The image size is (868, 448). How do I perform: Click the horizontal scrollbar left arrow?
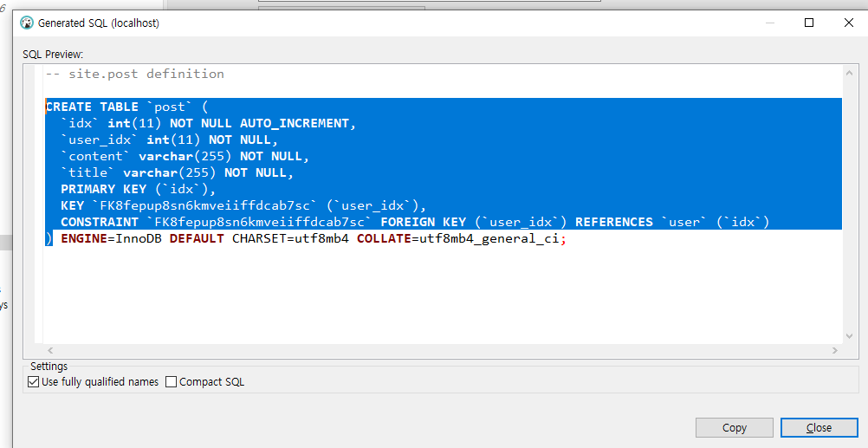click(50, 350)
